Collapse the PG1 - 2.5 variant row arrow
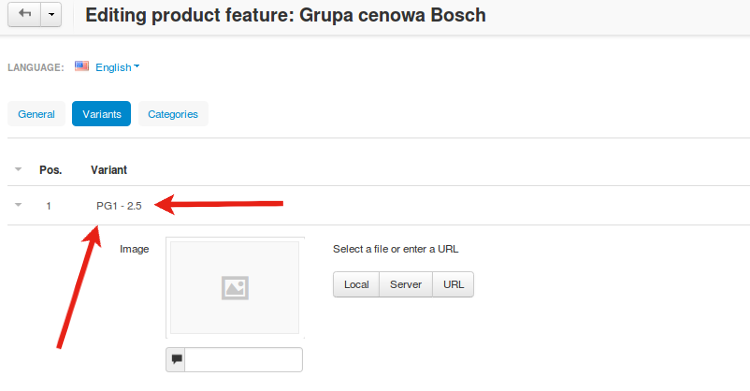The width and height of the screenshot is (750, 391). coord(18,205)
